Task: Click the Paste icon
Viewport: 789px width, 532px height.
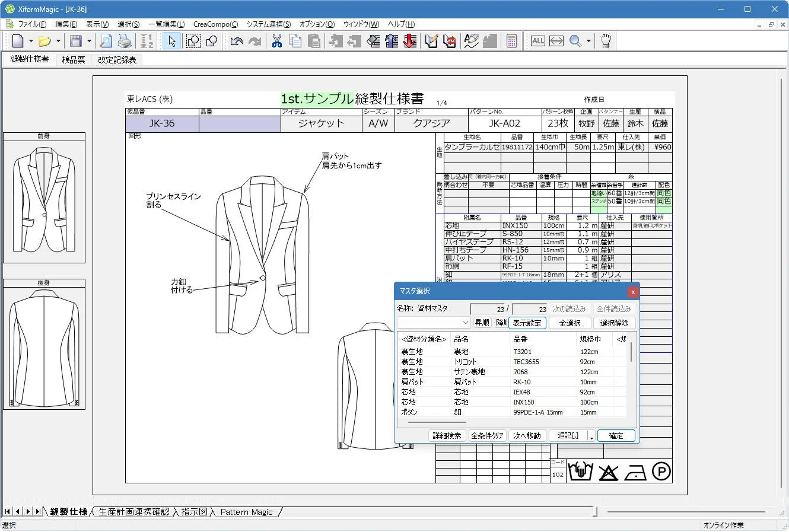Action: click(x=314, y=41)
